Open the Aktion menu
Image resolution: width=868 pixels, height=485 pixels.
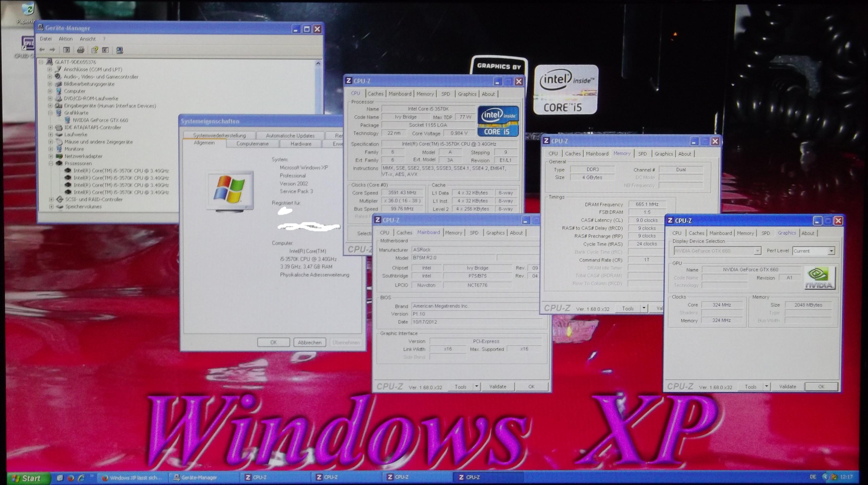[x=65, y=39]
